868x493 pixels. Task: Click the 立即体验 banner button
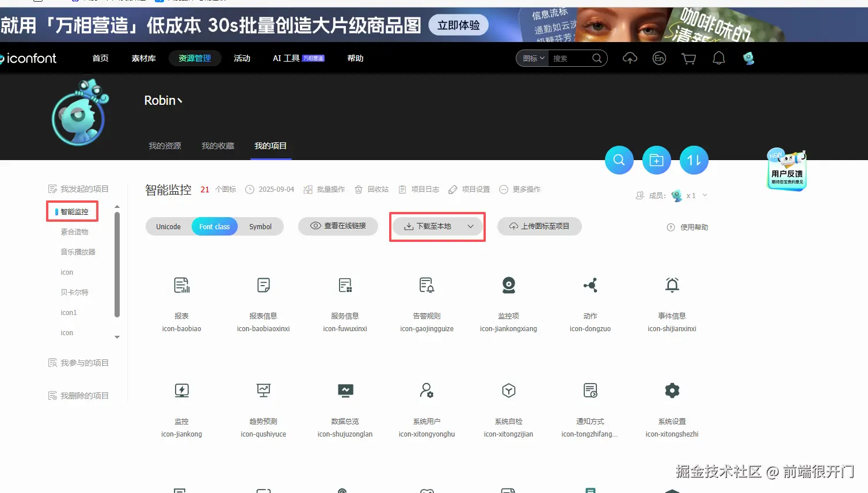click(459, 25)
